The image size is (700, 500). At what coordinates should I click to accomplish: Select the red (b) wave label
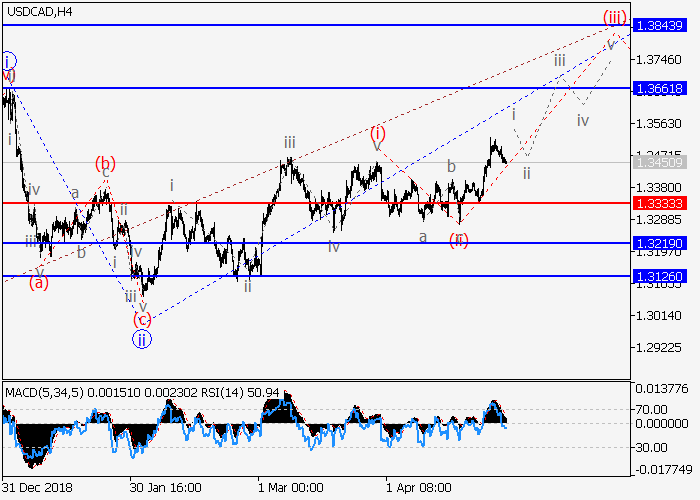[x=105, y=162]
